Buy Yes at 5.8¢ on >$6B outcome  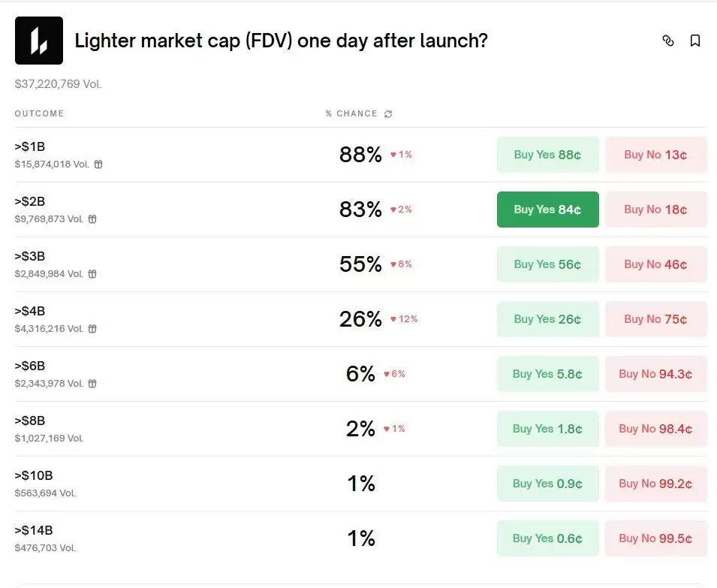tap(547, 374)
